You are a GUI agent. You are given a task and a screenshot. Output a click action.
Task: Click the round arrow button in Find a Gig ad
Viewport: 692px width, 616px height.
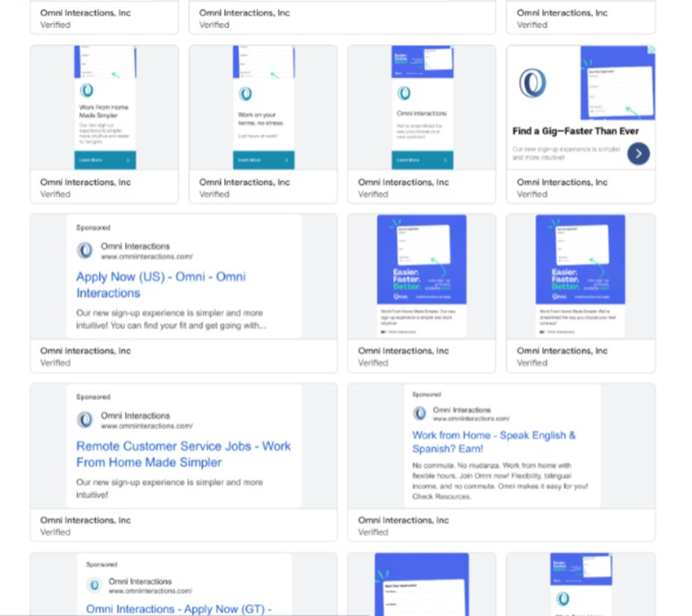point(638,153)
